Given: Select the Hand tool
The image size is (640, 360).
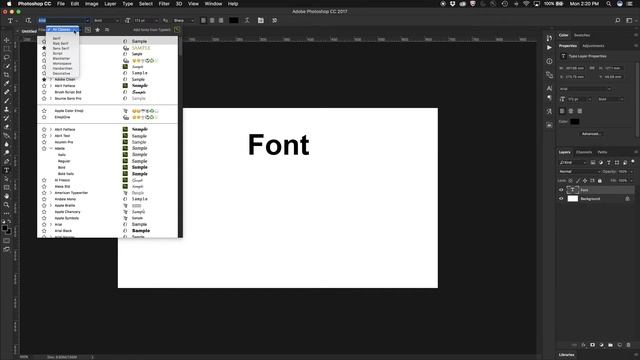Looking at the screenshot, I should [x=7, y=196].
